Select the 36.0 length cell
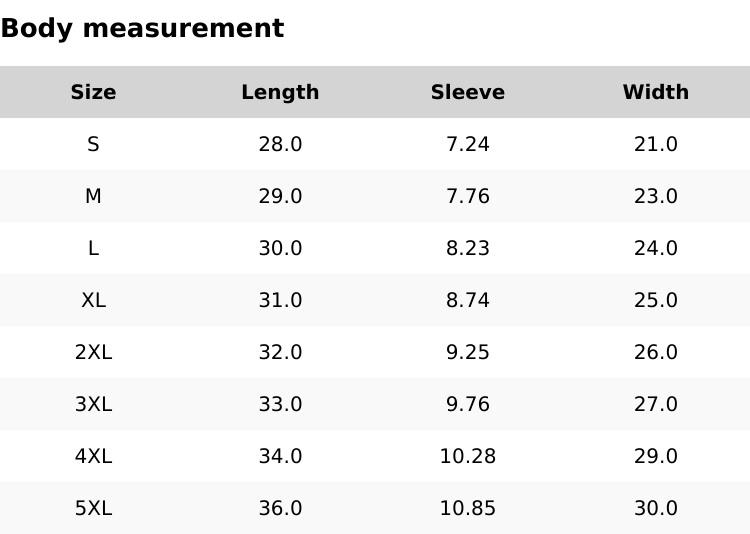 [280, 508]
